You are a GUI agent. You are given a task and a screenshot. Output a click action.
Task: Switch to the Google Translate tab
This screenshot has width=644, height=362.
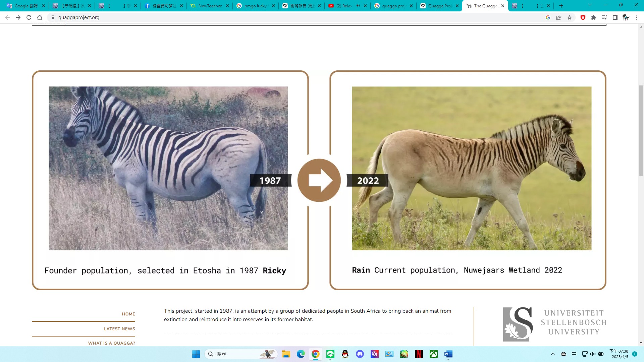tap(26, 6)
